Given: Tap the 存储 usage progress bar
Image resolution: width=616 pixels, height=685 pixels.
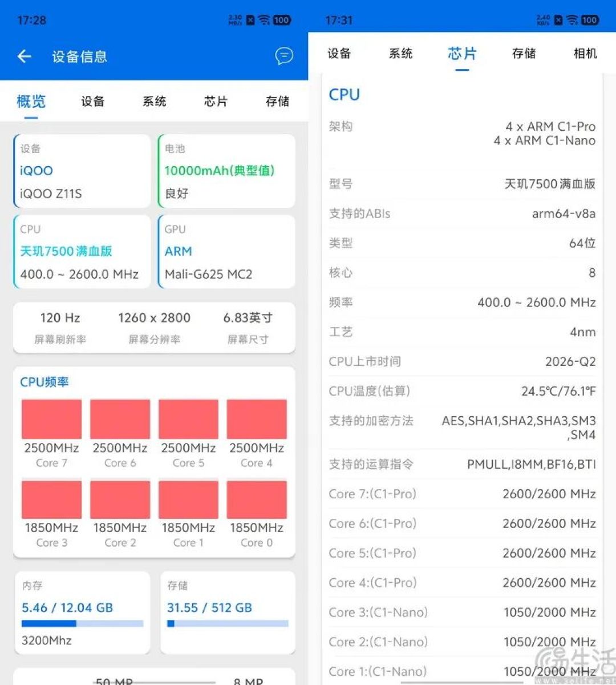Looking at the screenshot, I should pos(228,624).
